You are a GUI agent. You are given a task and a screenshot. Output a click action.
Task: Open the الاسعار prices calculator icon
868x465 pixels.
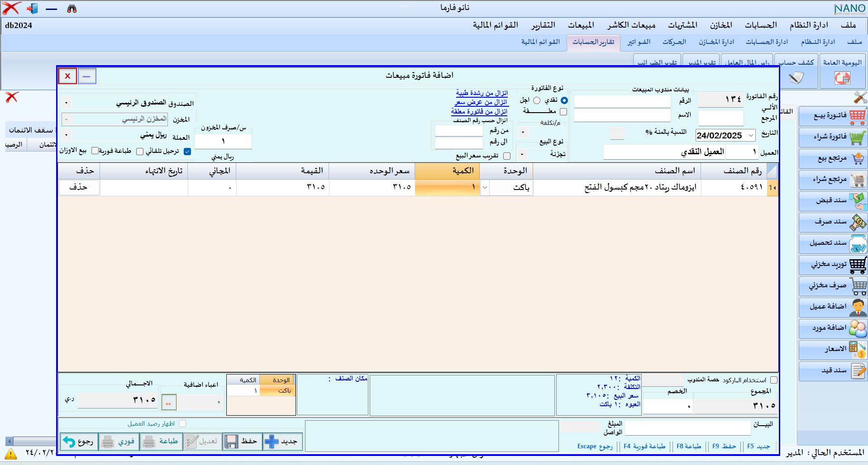857,350
